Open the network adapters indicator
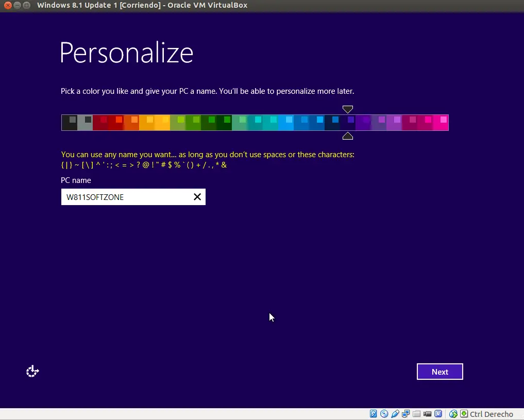 [x=405, y=414]
